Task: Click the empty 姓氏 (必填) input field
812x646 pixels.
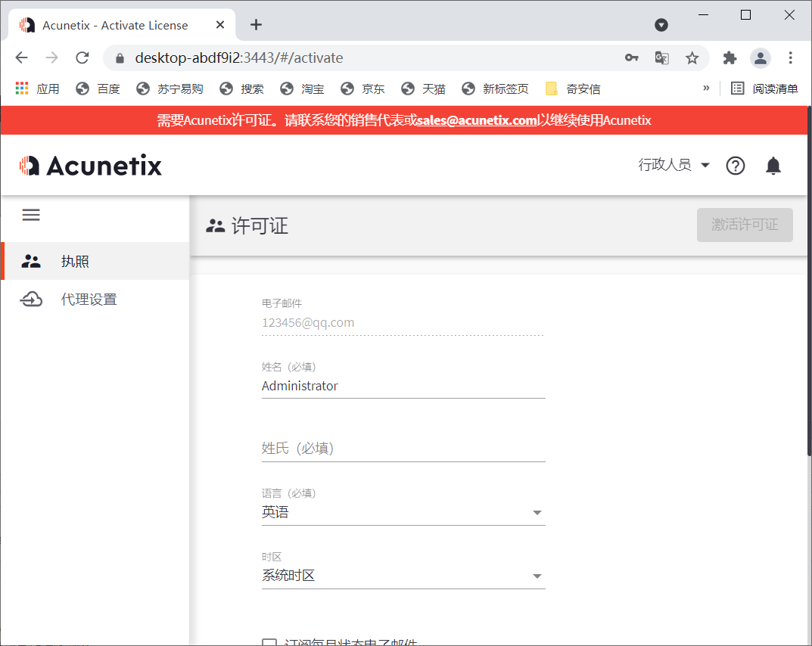Action: [x=403, y=449]
